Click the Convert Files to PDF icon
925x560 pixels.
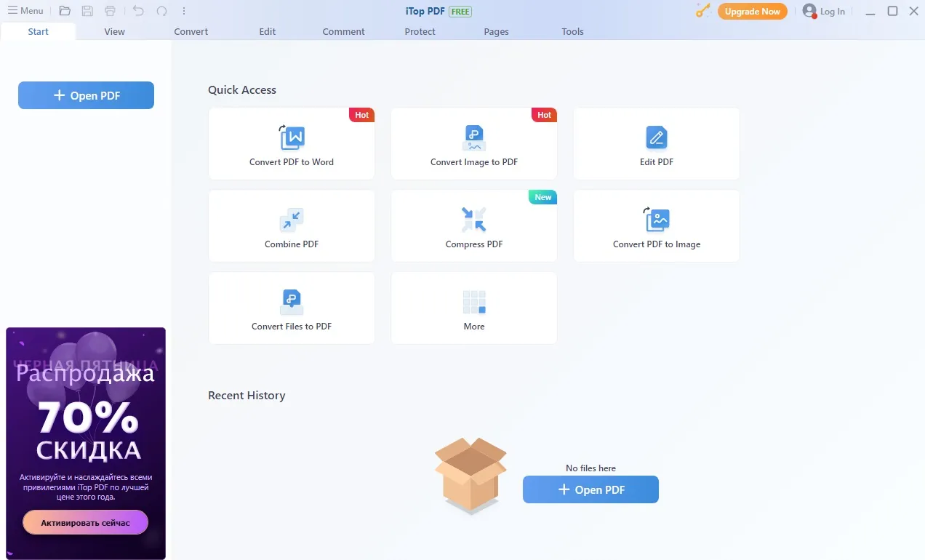(292, 302)
